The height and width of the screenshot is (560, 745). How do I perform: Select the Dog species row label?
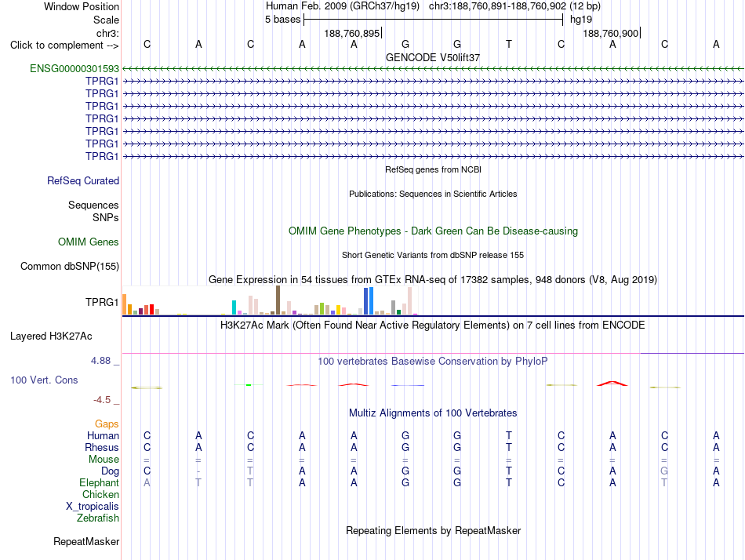point(110,471)
